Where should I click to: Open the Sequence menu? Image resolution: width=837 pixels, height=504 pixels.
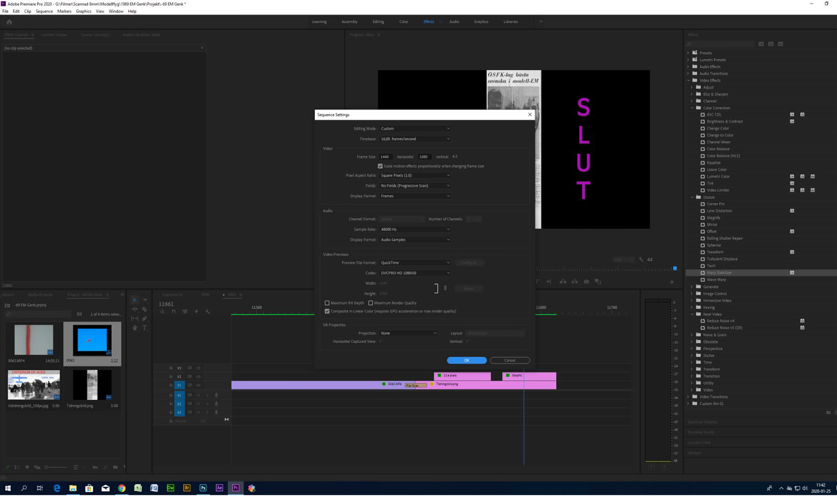(x=44, y=11)
